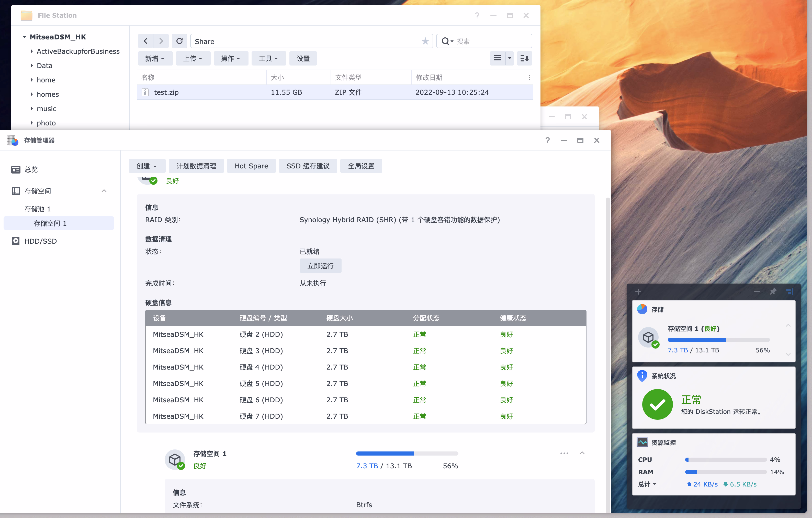Screen dimensions: 812x518
Task: Open the column options menu in file list
Action: coord(529,77)
